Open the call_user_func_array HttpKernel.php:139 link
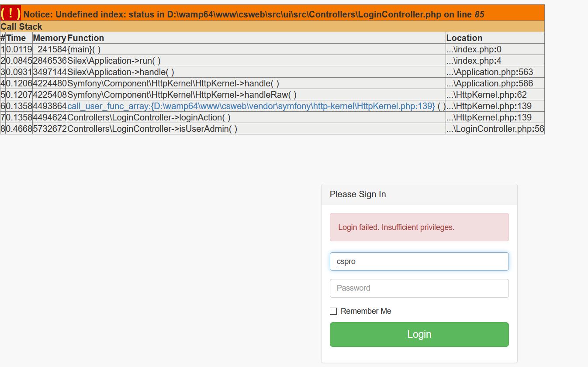Viewport: 588px width, 367px height. [251, 106]
